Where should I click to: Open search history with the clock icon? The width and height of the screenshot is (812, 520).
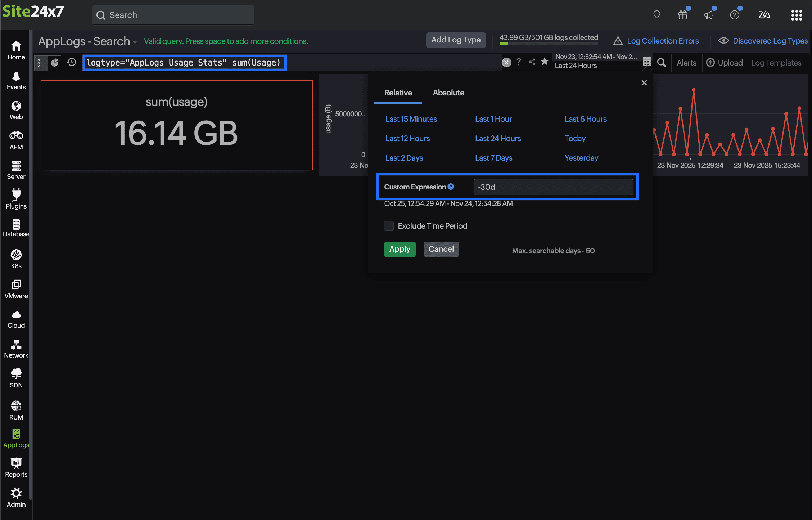click(x=71, y=62)
